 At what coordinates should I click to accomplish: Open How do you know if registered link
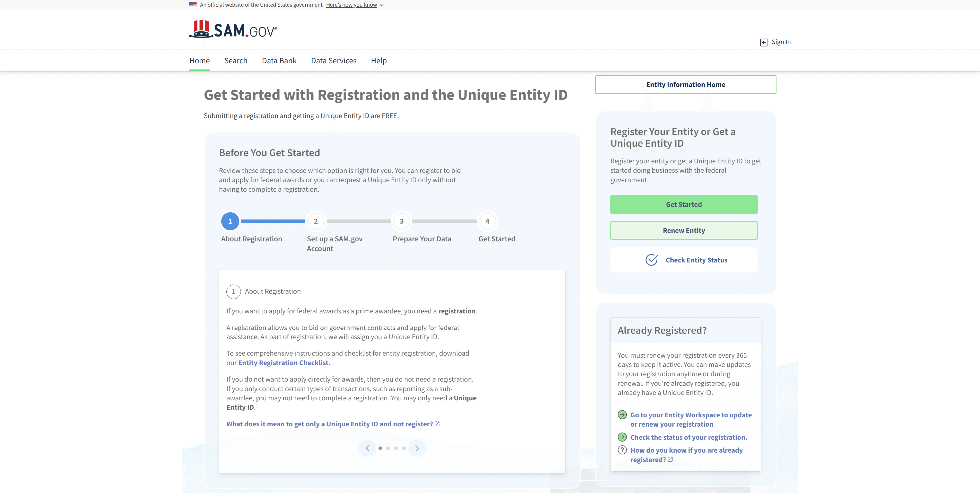pyautogui.click(x=686, y=455)
